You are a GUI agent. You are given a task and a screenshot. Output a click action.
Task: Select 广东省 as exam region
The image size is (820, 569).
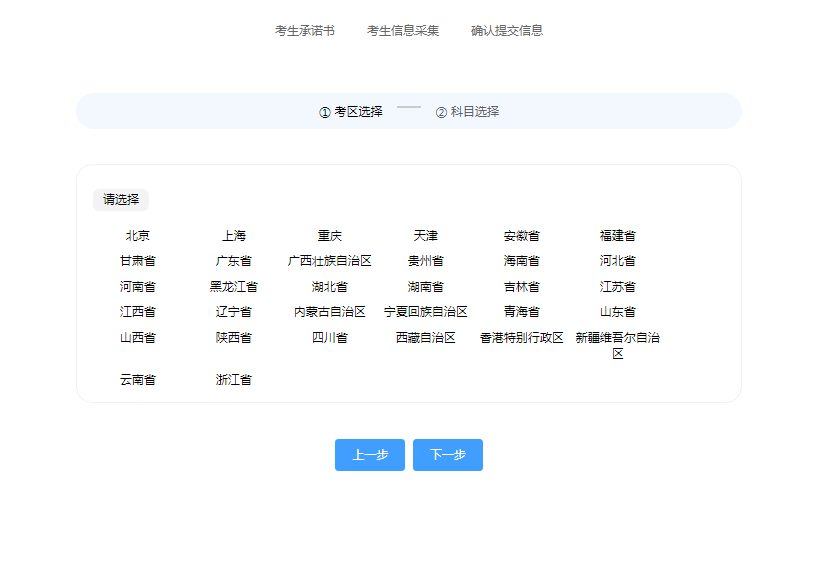coord(234,261)
